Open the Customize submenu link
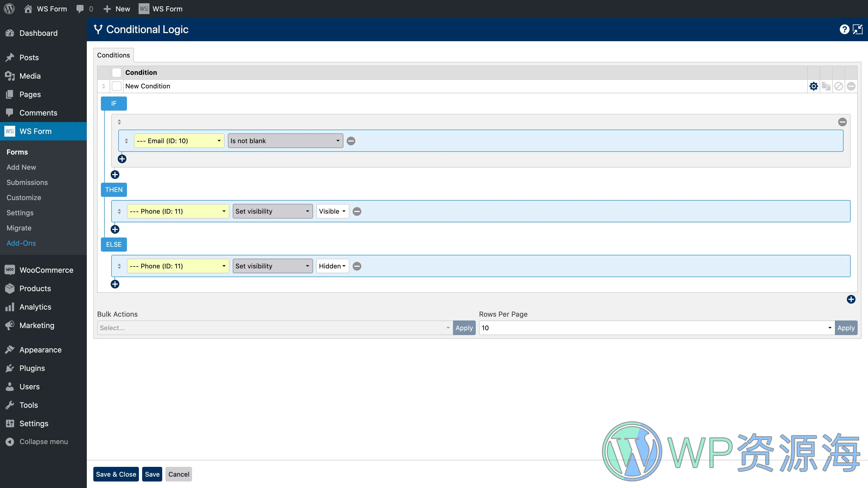The width and height of the screenshot is (868, 488). 24,198
